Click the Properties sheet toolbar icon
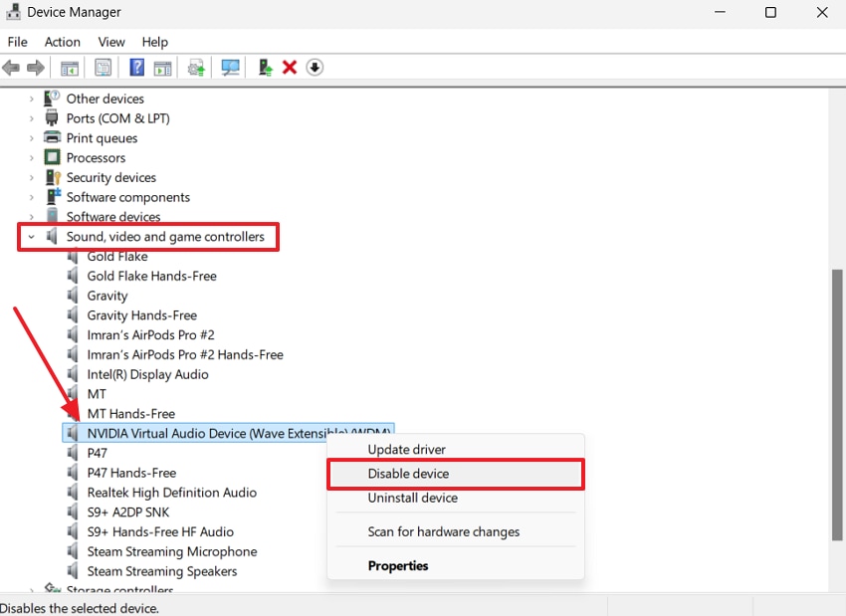Image resolution: width=846 pixels, height=616 pixels. point(104,68)
